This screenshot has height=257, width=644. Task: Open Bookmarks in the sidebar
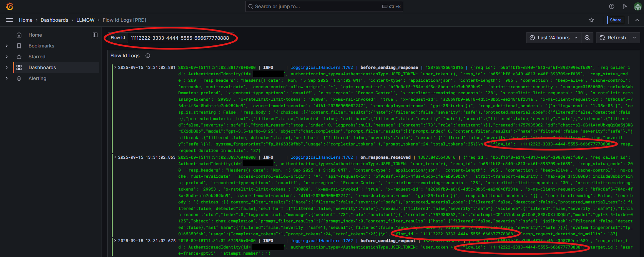[x=41, y=46]
